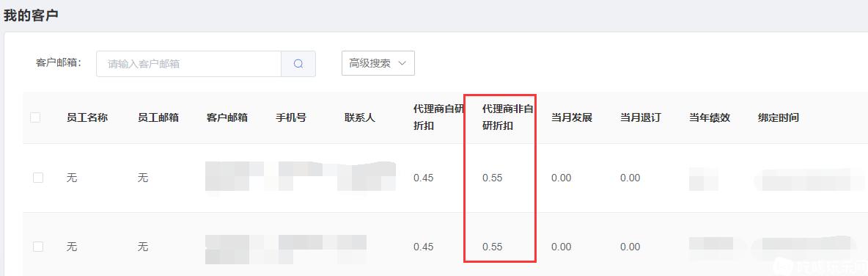Click the 当年绩效 column header
868x276 pixels.
click(710, 117)
